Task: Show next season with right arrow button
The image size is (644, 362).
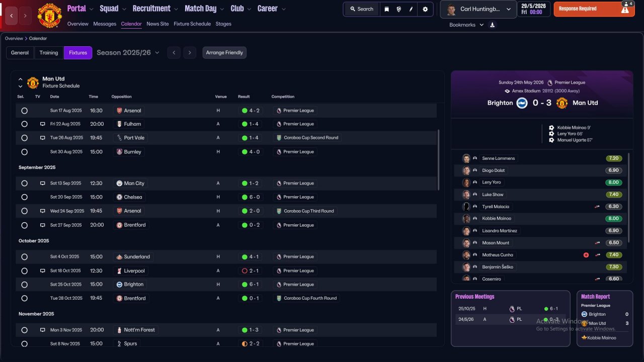Action: [x=190, y=52]
